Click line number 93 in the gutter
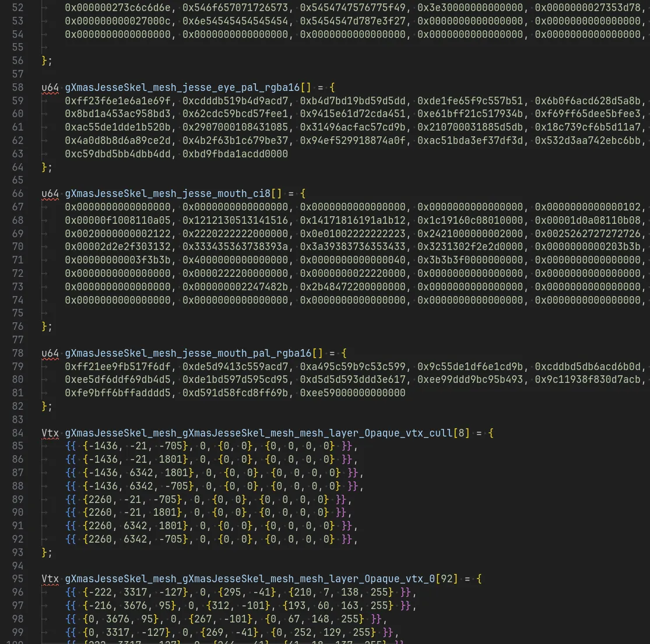This screenshot has width=650, height=644. 17,552
